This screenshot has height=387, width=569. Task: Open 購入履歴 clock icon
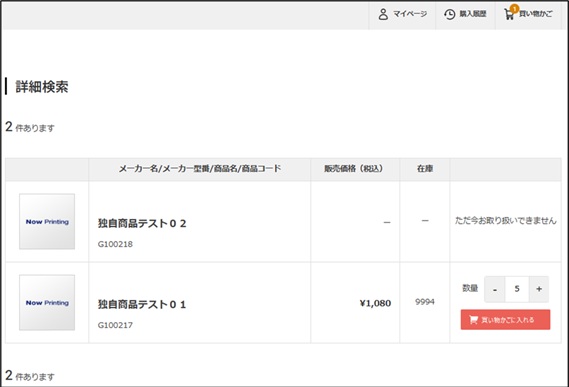pos(449,14)
